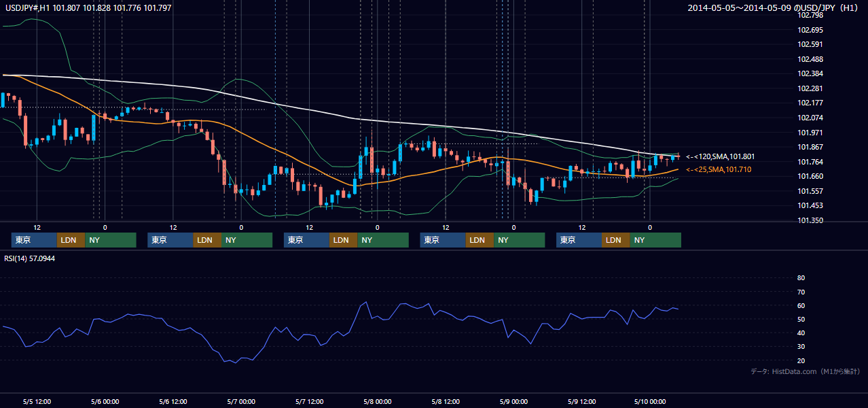Select the RSI(14) 57.0944 indicator label
This screenshot has width=868, height=408.
[30, 258]
